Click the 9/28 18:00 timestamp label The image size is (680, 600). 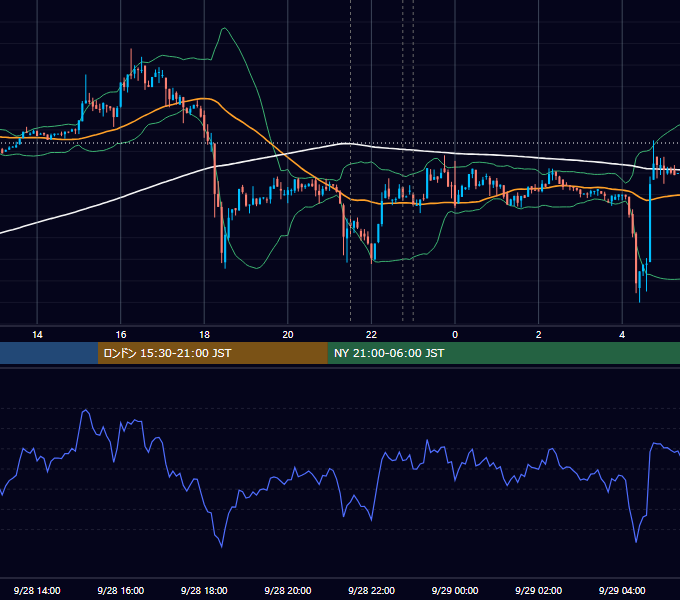pyautogui.click(x=204, y=590)
